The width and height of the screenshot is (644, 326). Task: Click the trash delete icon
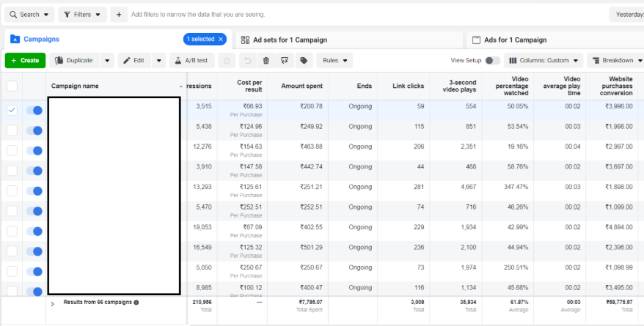tap(266, 61)
